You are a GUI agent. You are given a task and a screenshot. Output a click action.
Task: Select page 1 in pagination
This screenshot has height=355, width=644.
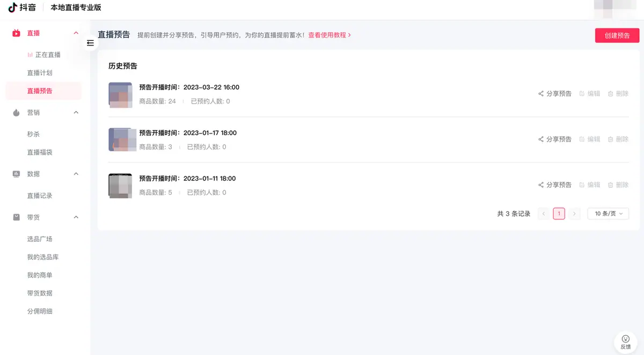point(559,213)
